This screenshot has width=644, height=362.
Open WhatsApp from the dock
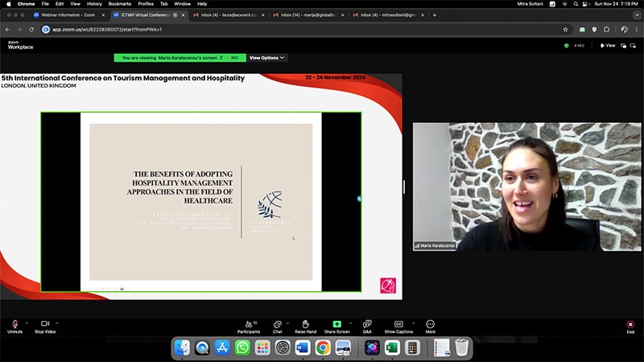coord(242,348)
